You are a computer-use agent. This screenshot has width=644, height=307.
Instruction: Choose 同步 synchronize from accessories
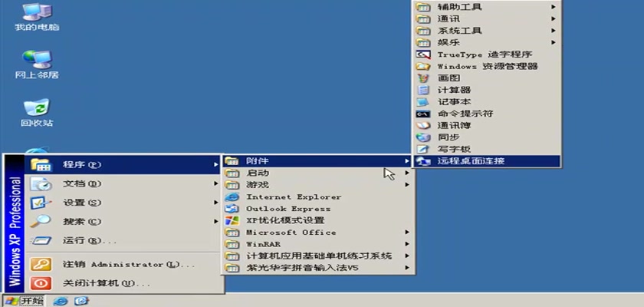click(x=486, y=137)
